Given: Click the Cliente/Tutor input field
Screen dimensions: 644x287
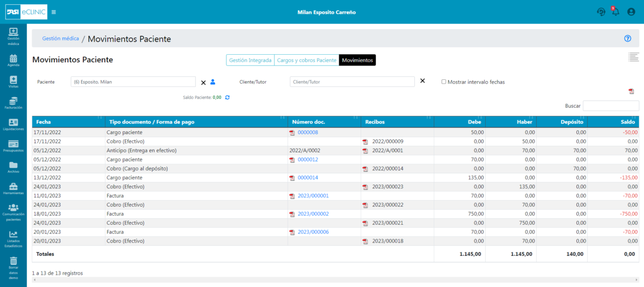Looking at the screenshot, I should [x=352, y=82].
